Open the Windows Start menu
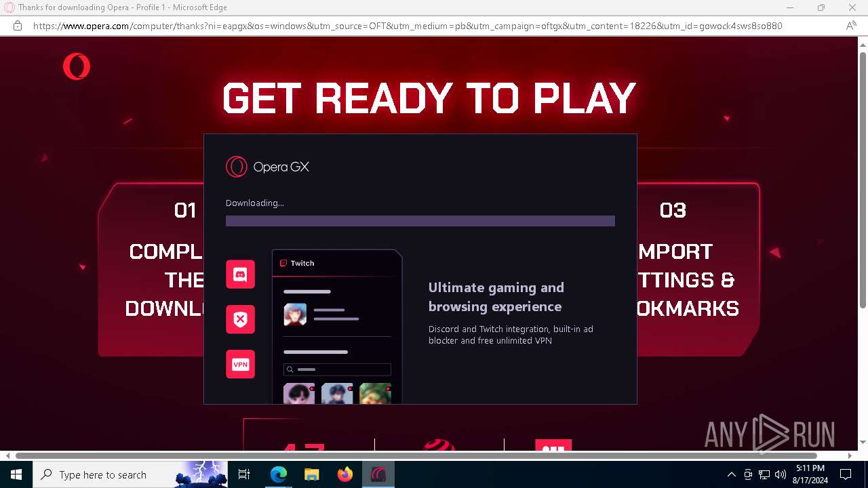This screenshot has width=868, height=488. click(16, 474)
